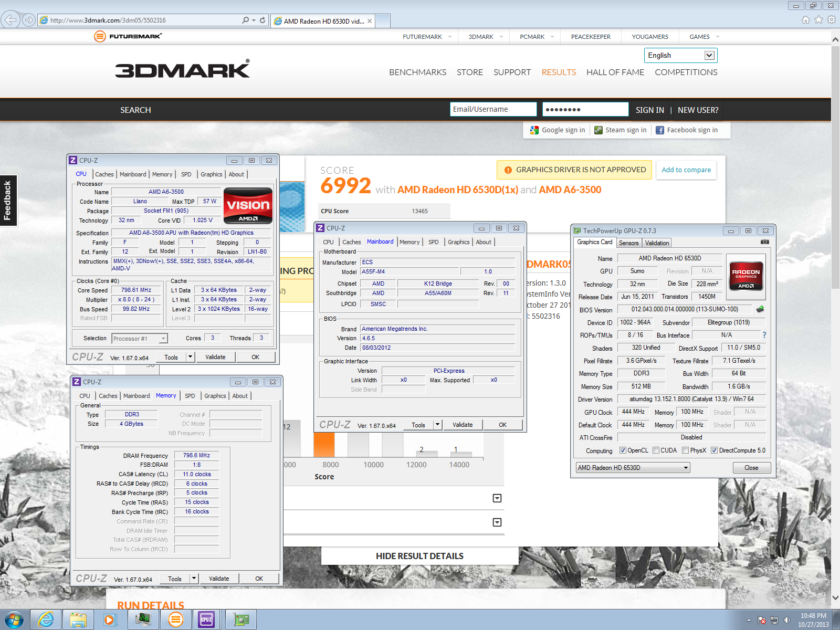Viewport: 840px width, 630px height.
Task: Expand the second collapsed result section arrow
Action: point(497,522)
